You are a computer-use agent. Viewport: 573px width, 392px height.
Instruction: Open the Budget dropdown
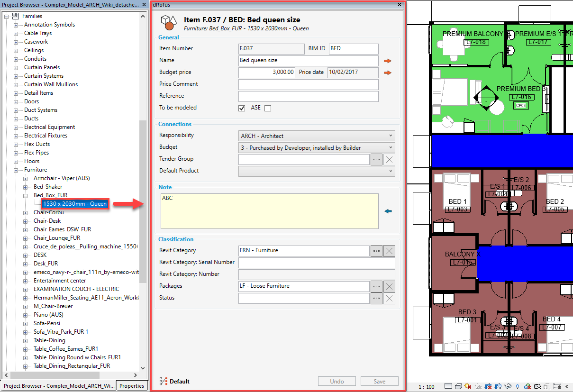(x=317, y=148)
